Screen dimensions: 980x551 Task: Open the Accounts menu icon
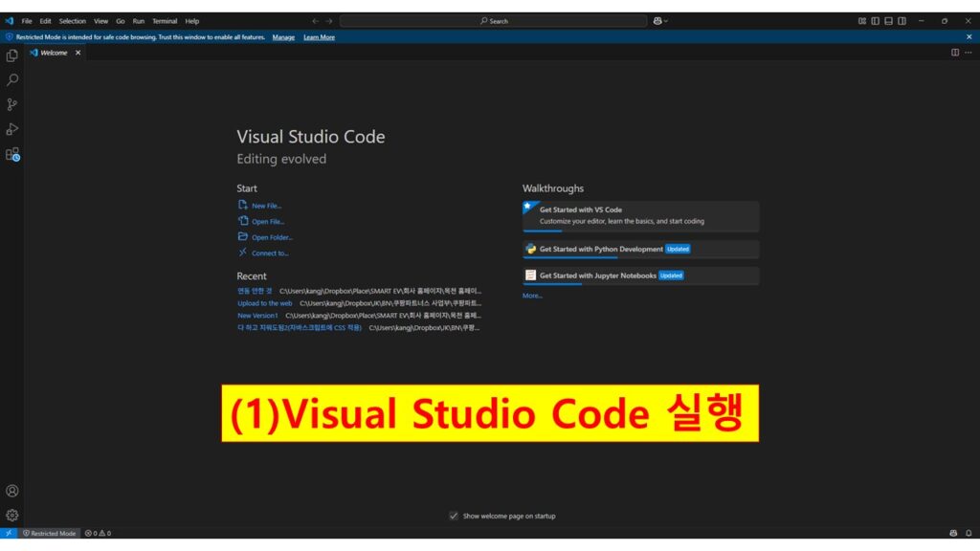(x=11, y=491)
